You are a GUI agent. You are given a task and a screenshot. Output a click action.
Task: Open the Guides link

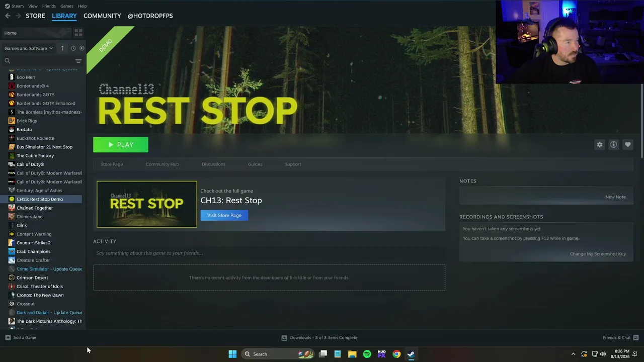click(255, 164)
